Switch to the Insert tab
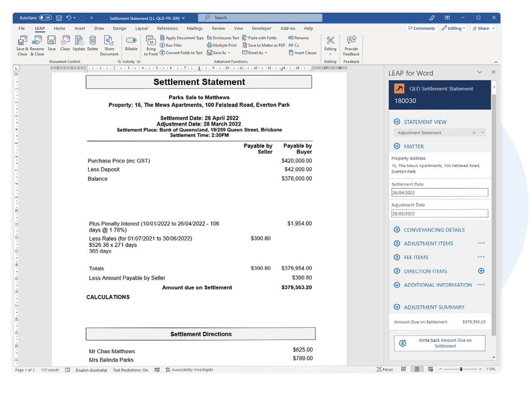 coord(80,28)
